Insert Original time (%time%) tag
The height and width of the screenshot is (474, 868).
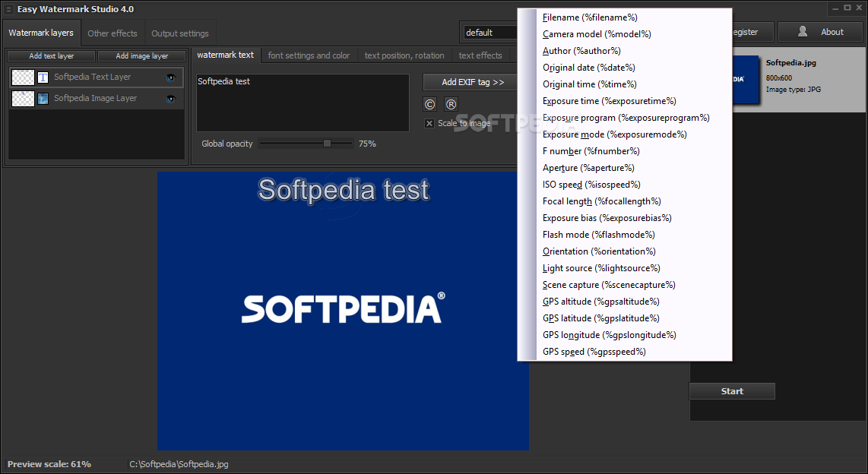625,84
